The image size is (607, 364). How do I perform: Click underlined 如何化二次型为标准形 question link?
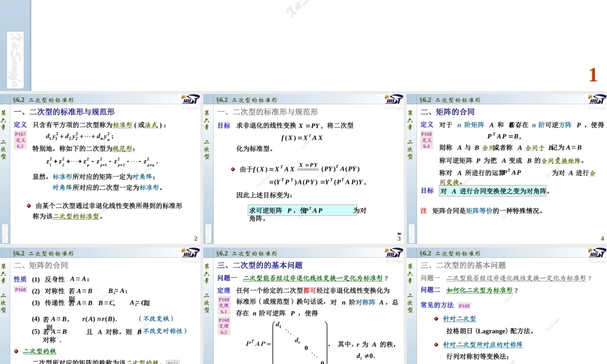tap(482, 290)
